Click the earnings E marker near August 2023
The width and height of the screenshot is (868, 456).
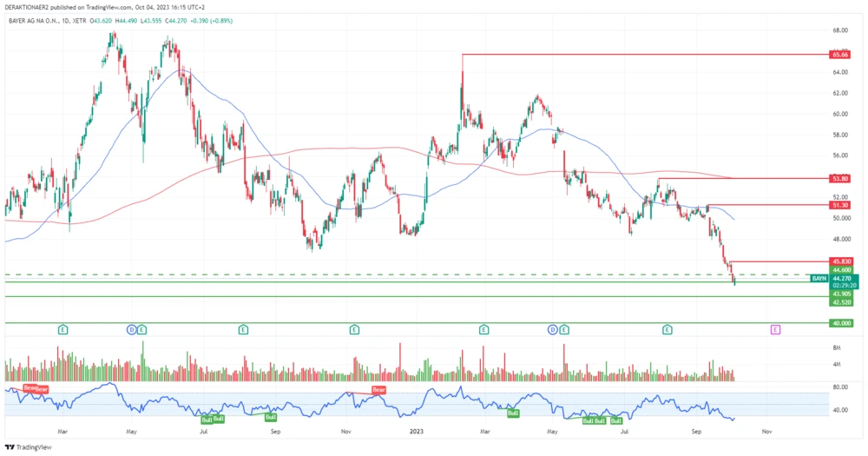point(667,329)
